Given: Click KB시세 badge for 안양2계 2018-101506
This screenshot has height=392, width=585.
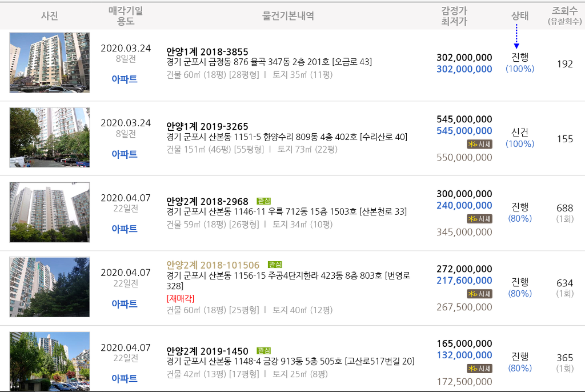Looking at the screenshot, I should click(x=479, y=294).
